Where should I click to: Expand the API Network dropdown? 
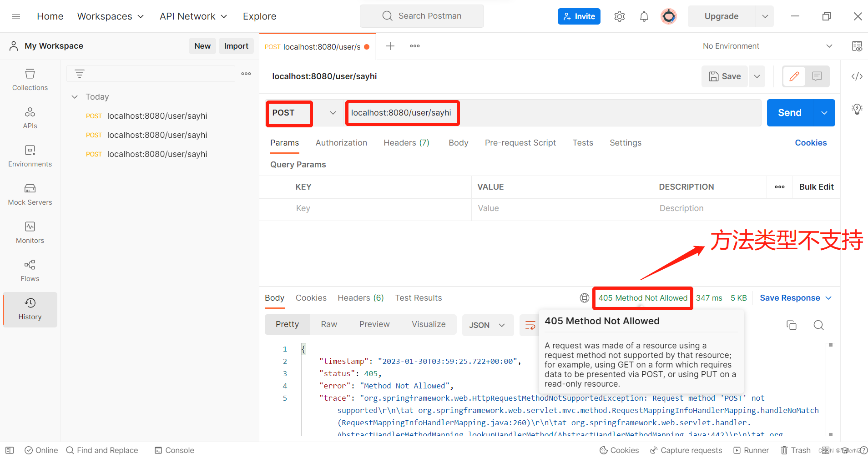tap(193, 16)
